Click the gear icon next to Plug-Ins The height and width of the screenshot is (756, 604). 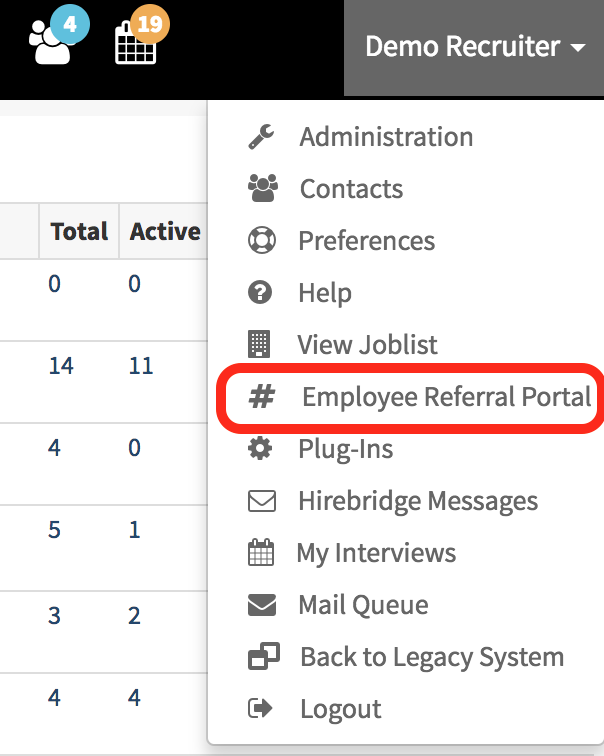261,449
